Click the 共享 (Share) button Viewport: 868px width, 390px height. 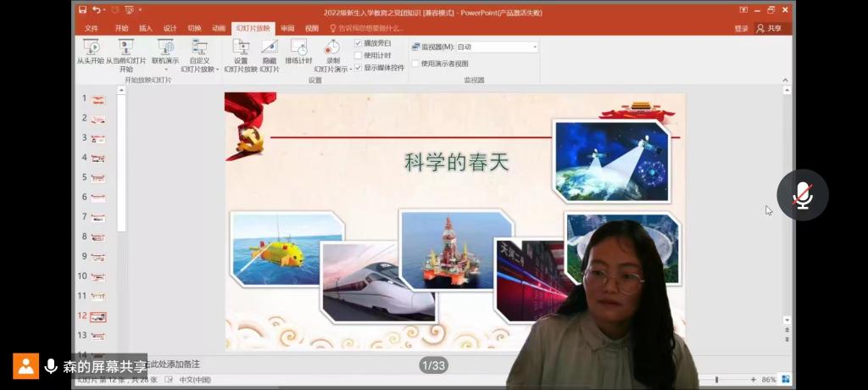point(769,28)
